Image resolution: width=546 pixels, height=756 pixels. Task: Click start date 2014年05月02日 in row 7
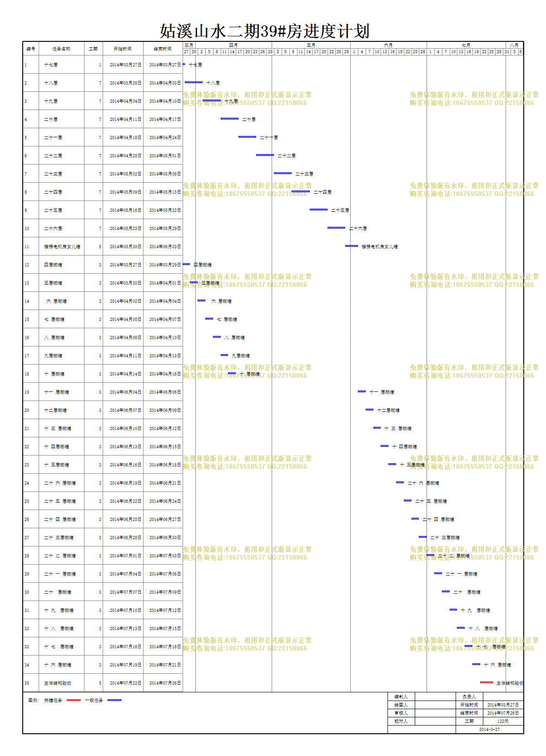(x=125, y=174)
